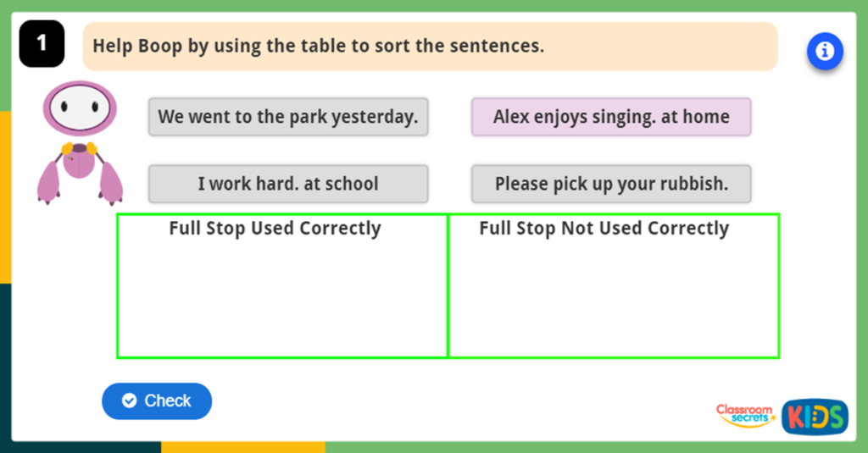Click the "Full Stop Not Used Correctly" header
The height and width of the screenshot is (453, 868).
coord(604,229)
